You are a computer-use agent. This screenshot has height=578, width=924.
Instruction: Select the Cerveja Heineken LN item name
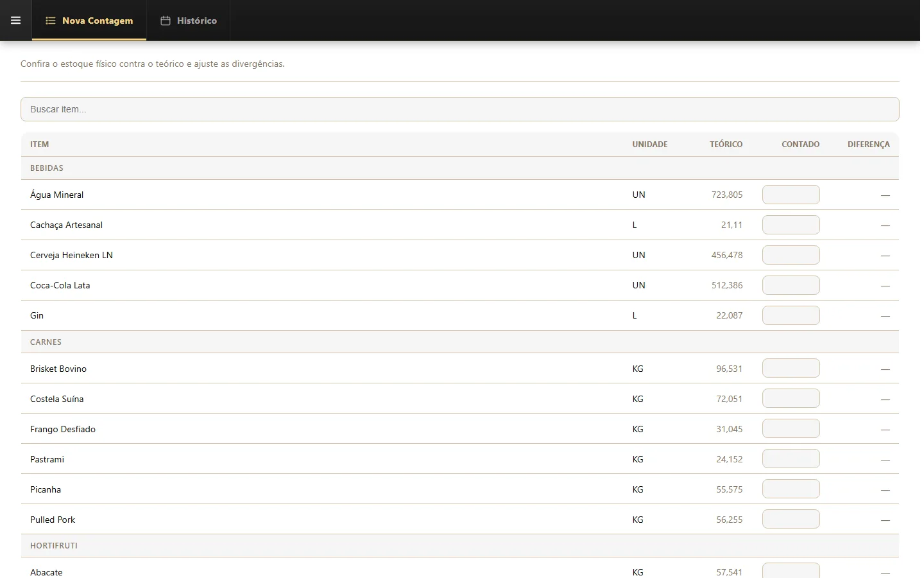pyautogui.click(x=71, y=255)
